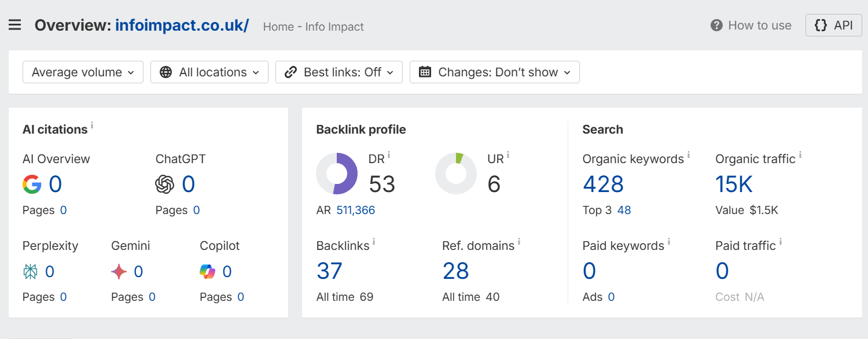Click the info icon beside AI citations
Image resolution: width=868 pixels, height=339 pixels.
[x=92, y=125]
